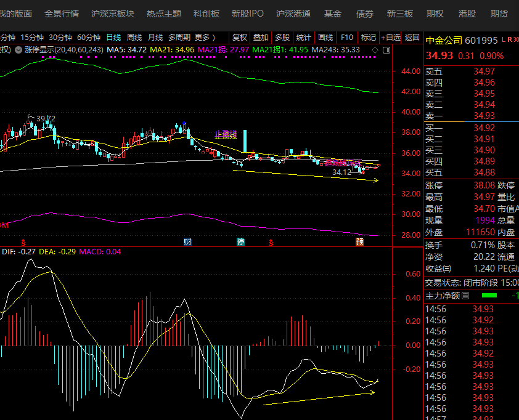Image resolution: width=519 pixels, height=420 pixels.
Task: Click the first red S marker on chart
Action: tap(24, 242)
